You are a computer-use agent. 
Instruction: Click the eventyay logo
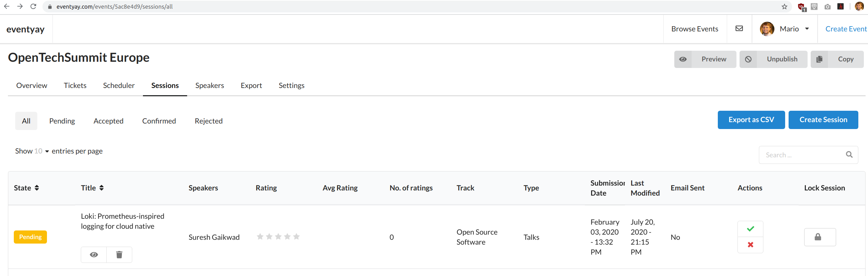[x=26, y=29]
